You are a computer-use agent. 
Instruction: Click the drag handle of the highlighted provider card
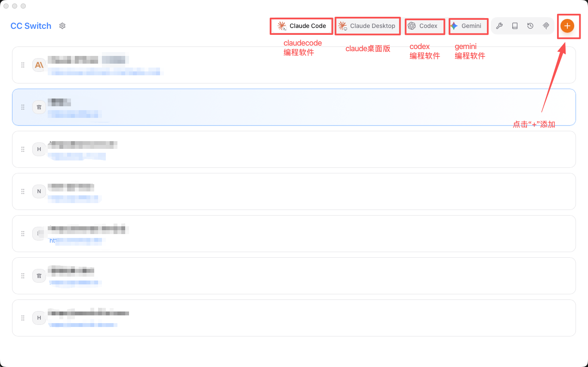23,107
